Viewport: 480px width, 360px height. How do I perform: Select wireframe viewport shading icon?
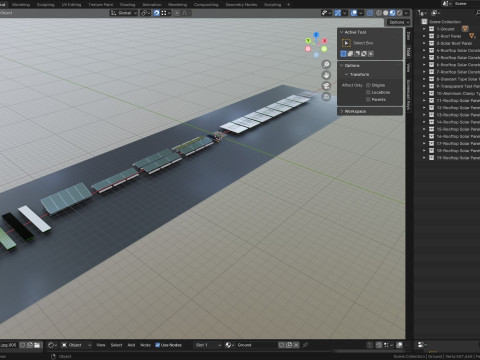pyautogui.click(x=379, y=13)
